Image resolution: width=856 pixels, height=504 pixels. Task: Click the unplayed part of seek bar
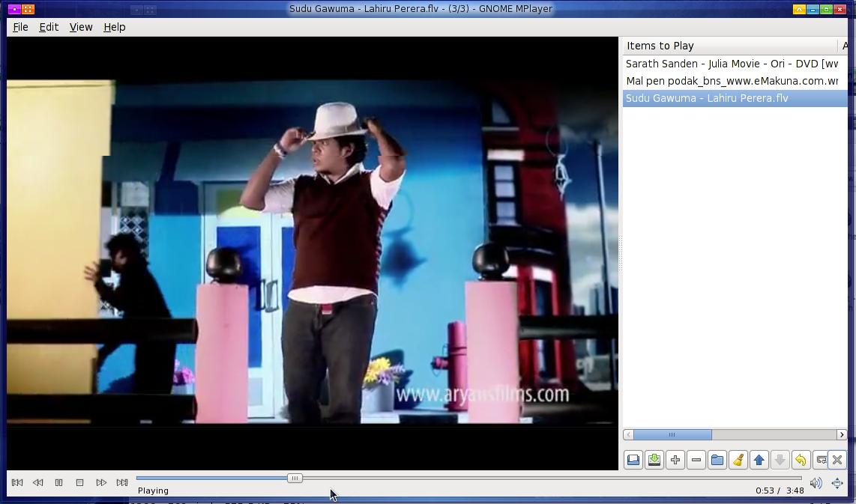(x=552, y=479)
